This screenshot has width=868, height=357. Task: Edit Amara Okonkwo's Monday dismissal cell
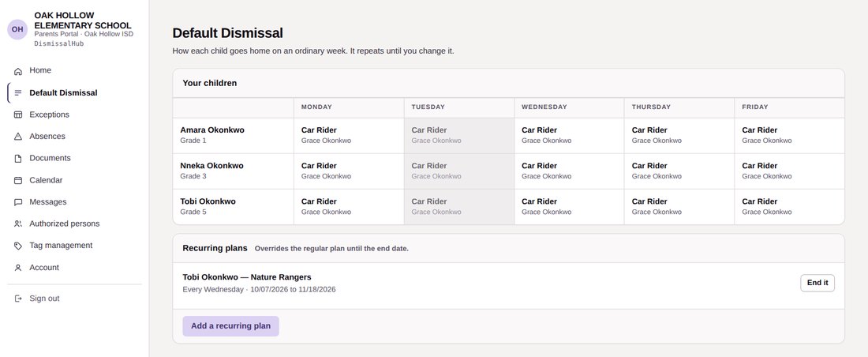349,136
